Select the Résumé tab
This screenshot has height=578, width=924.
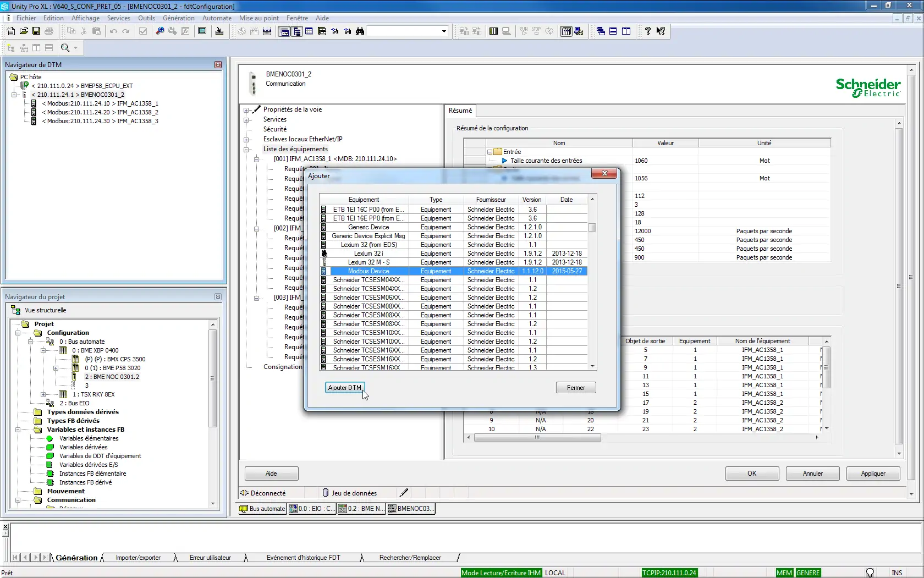click(460, 111)
